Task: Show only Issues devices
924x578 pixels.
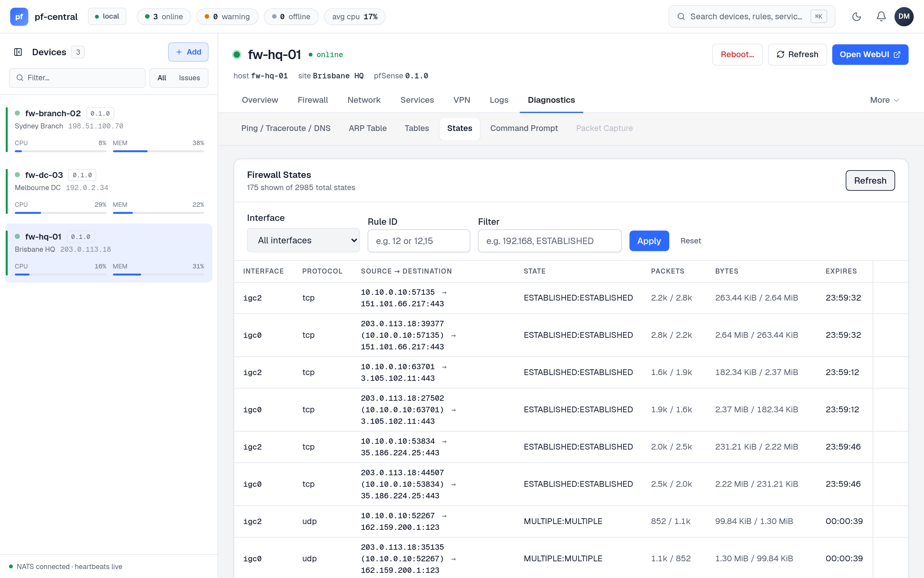Action: (189, 78)
